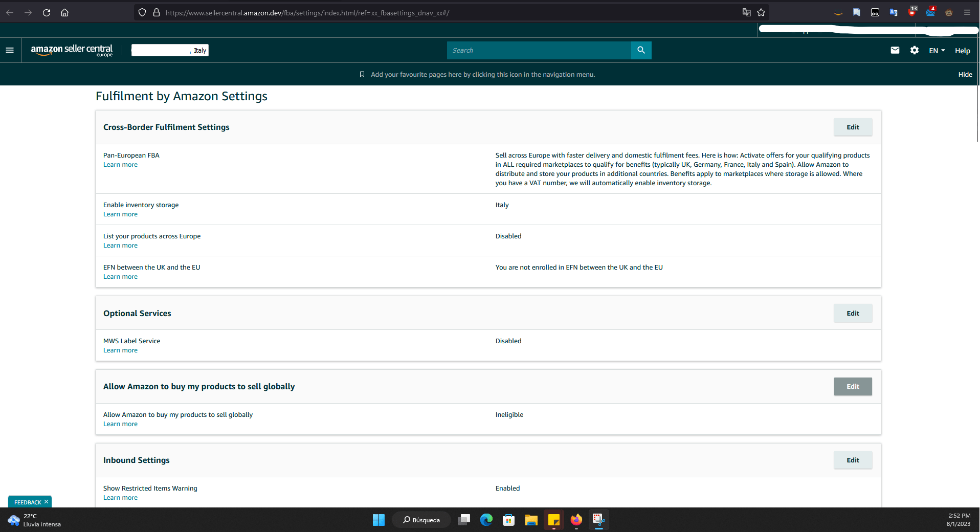980x532 pixels.
Task: Open the messages envelope icon
Action: pos(895,50)
